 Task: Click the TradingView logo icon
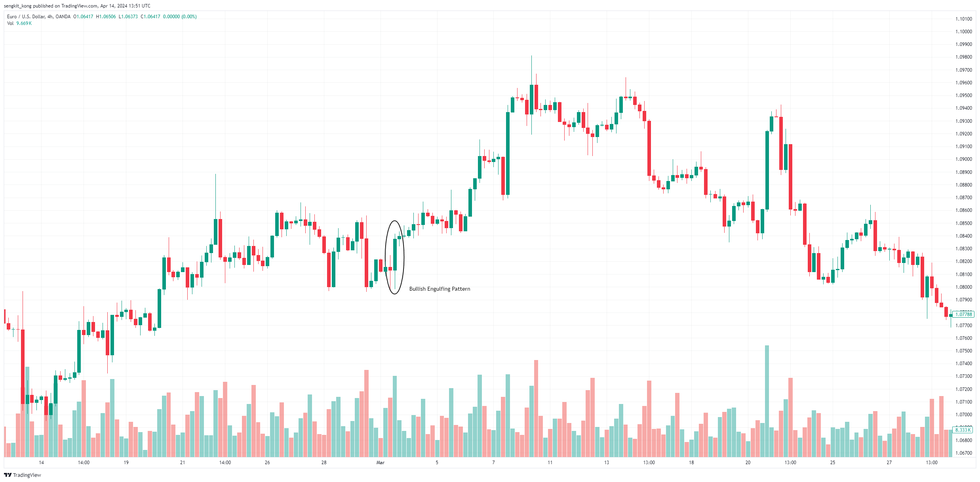pos(8,475)
